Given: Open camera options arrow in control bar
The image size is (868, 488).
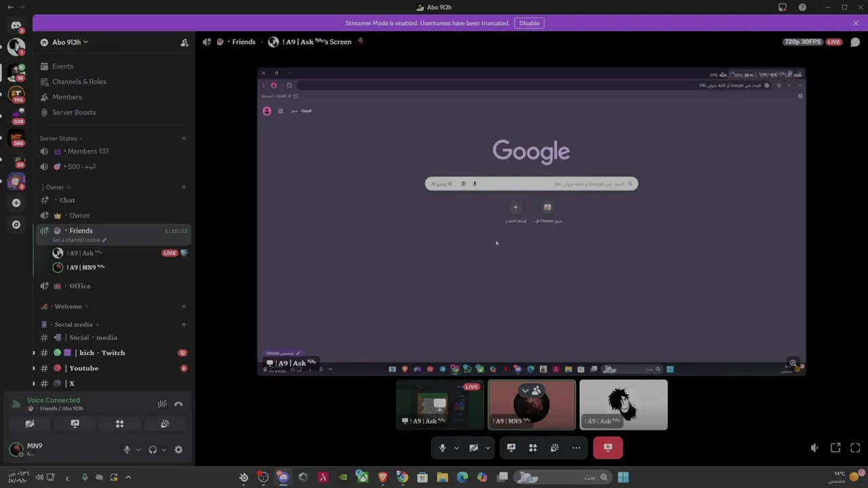Looking at the screenshot, I should [x=488, y=447].
